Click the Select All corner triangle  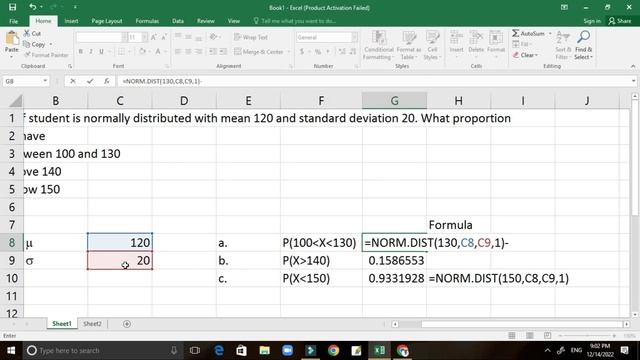15,101
